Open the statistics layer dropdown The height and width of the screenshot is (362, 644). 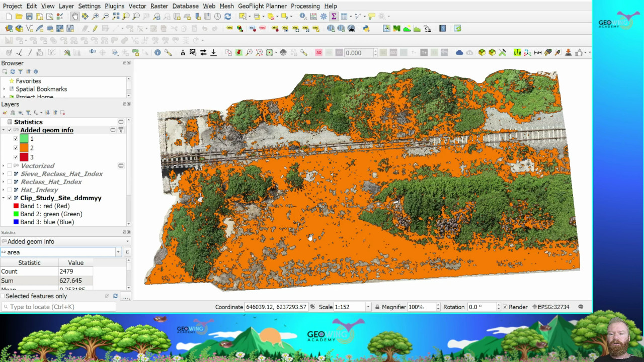tap(127, 242)
